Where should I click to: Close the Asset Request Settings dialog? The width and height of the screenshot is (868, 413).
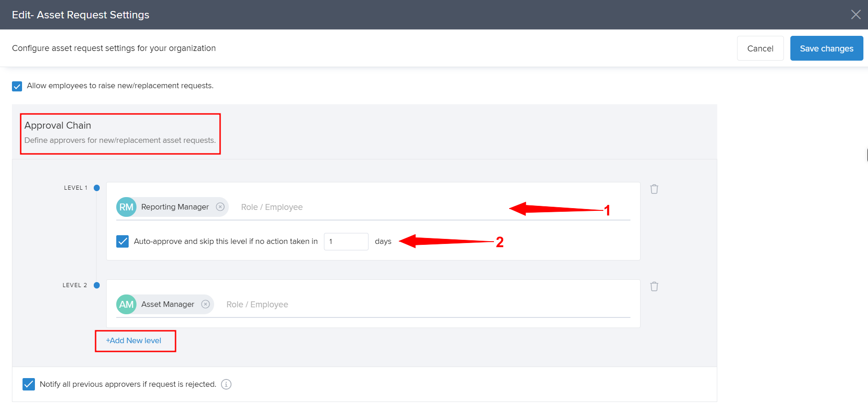pyautogui.click(x=855, y=15)
